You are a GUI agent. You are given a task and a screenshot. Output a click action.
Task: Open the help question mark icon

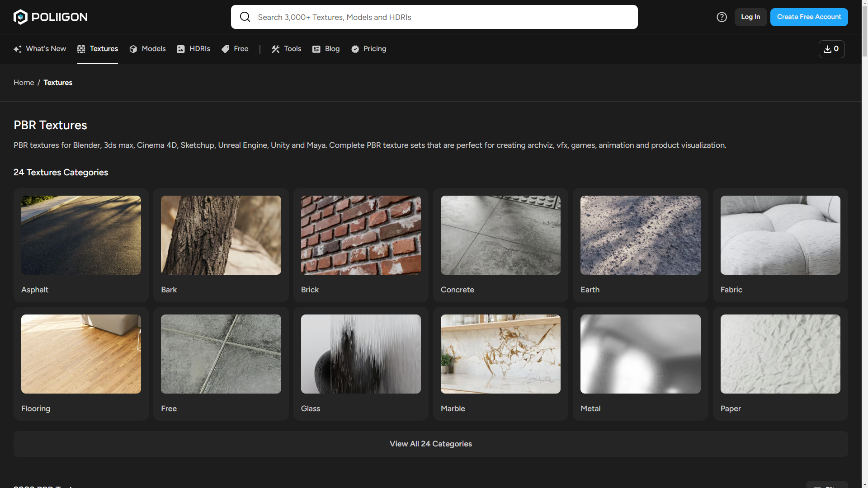722,17
